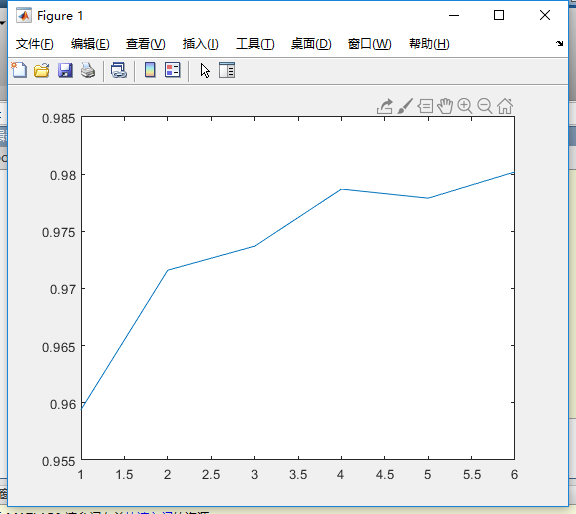Toggle the data tips tool
The width and height of the screenshot is (576, 514).
425,107
